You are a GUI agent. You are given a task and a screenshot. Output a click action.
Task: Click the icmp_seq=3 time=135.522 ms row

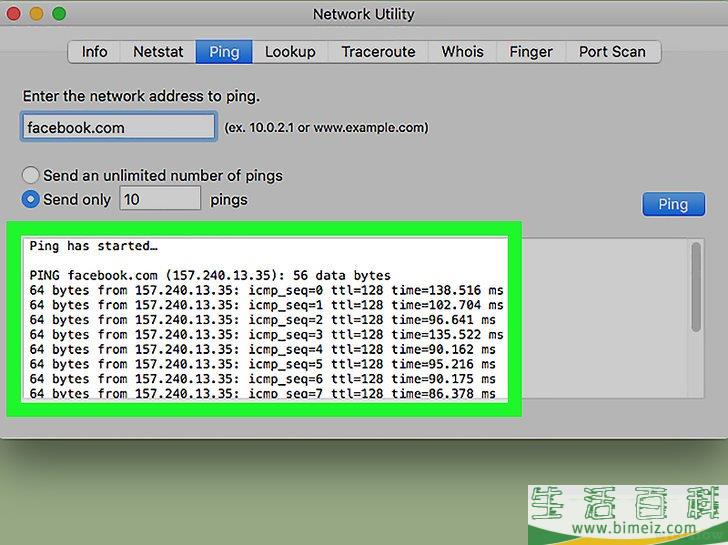[266, 335]
